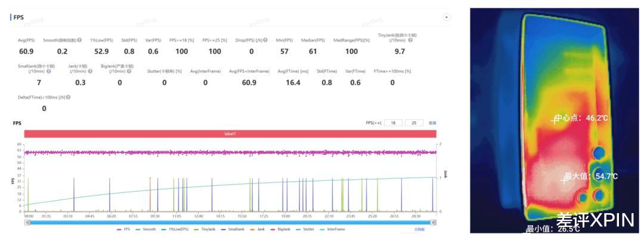Screen dimensions: 644x240
Task: Toggle FPS series in chart legend
Action: 123,229
